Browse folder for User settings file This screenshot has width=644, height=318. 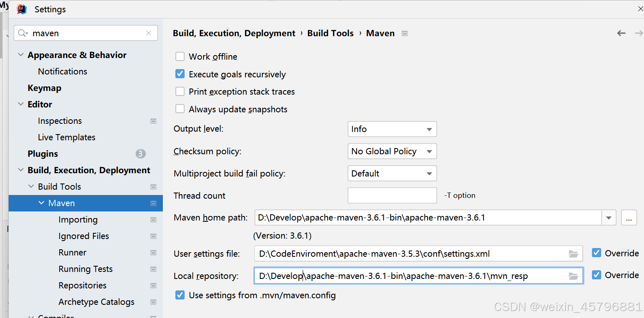click(x=574, y=254)
